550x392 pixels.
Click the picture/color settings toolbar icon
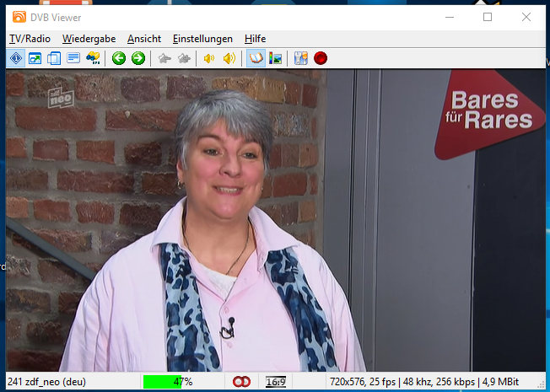[275, 58]
